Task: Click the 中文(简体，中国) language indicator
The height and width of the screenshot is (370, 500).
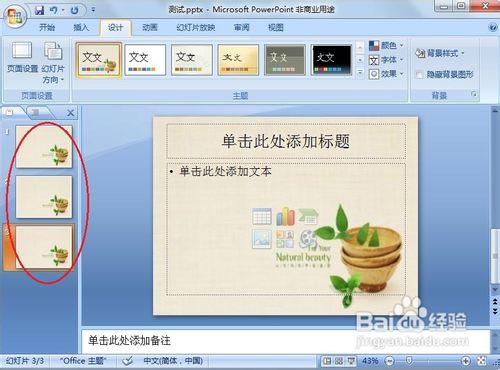Action: pos(173,361)
